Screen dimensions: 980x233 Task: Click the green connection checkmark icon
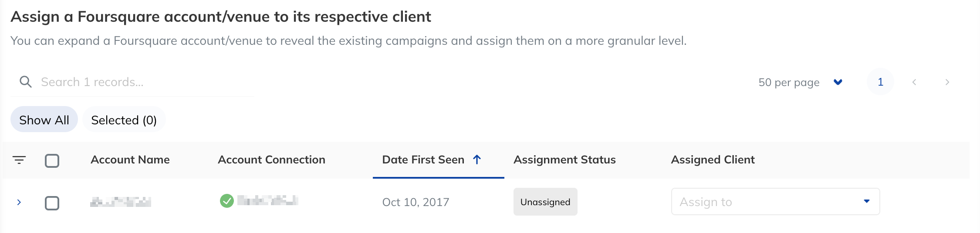227,201
